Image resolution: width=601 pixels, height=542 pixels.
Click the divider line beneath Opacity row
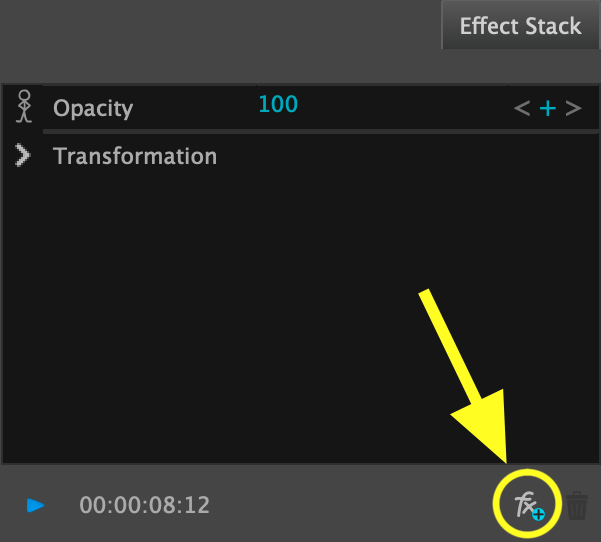tap(300, 130)
